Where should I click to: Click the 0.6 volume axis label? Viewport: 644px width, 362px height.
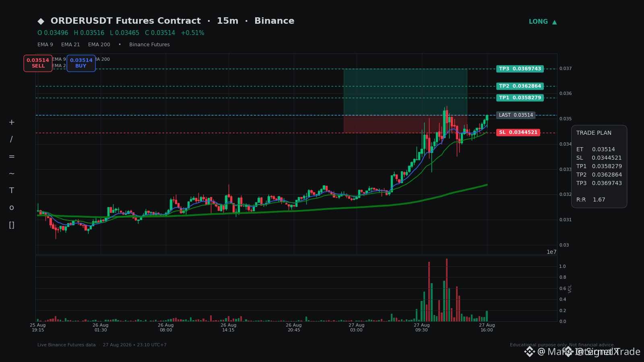pos(563,289)
